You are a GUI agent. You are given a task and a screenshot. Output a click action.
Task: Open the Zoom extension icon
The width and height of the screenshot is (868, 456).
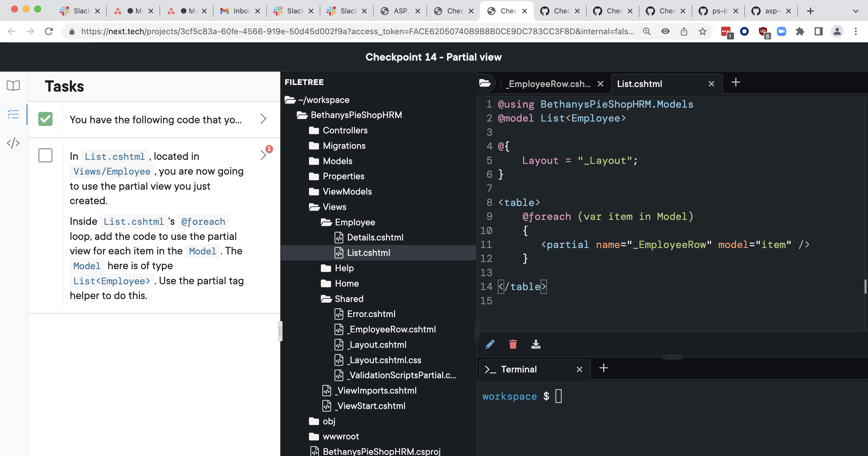[x=781, y=31]
